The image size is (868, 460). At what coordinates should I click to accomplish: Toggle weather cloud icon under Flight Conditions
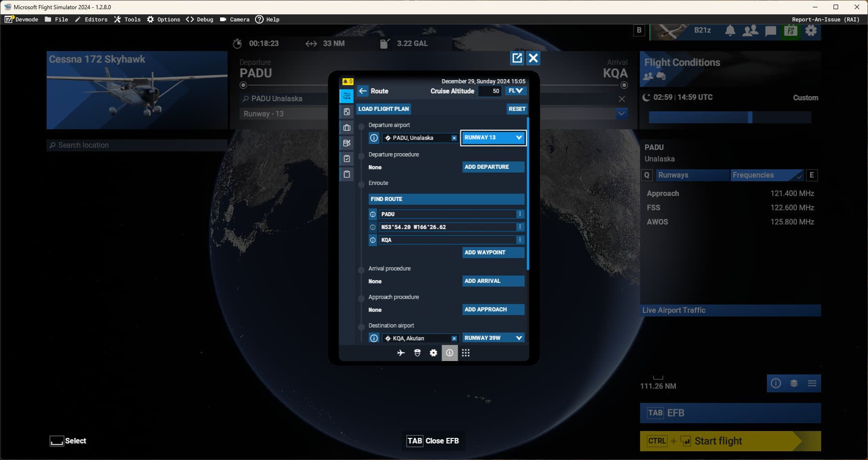661,76
